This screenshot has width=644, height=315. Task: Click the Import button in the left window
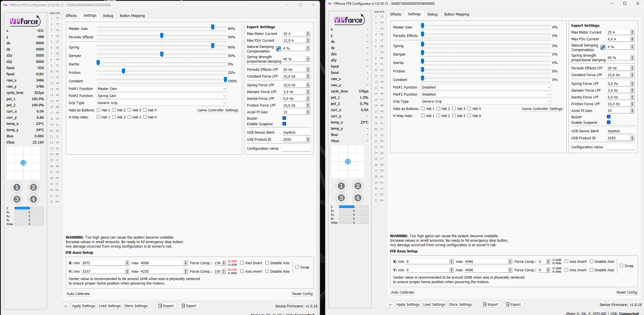(x=166, y=306)
